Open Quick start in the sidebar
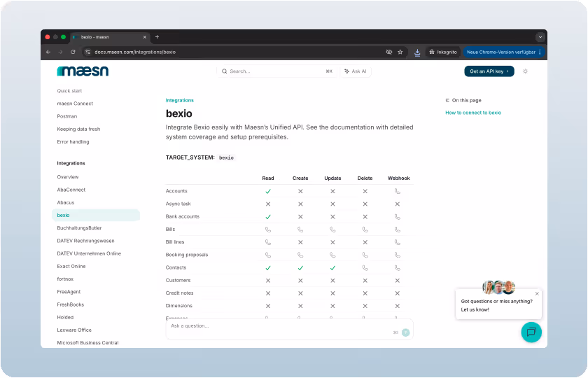Image resolution: width=588 pixels, height=378 pixels. tap(69, 91)
